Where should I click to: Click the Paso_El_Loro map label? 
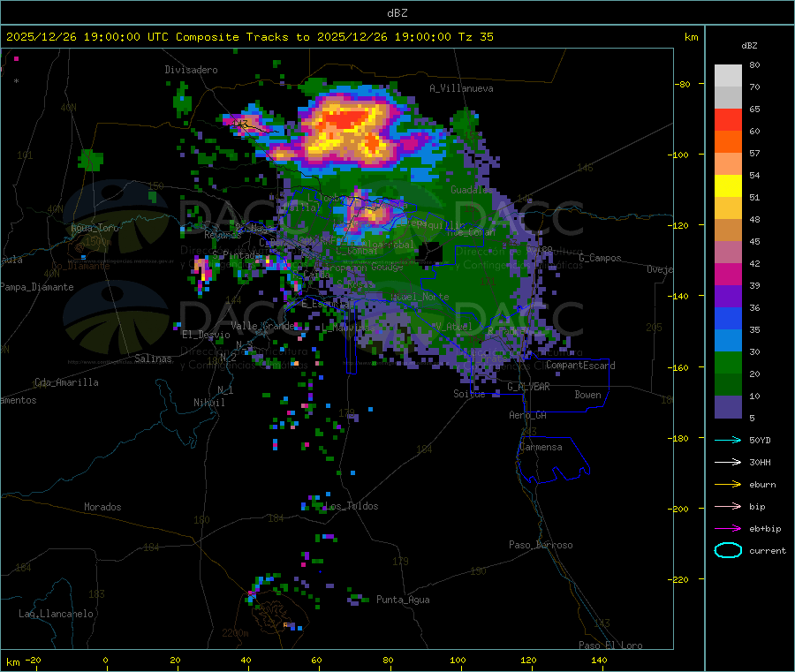click(x=610, y=646)
